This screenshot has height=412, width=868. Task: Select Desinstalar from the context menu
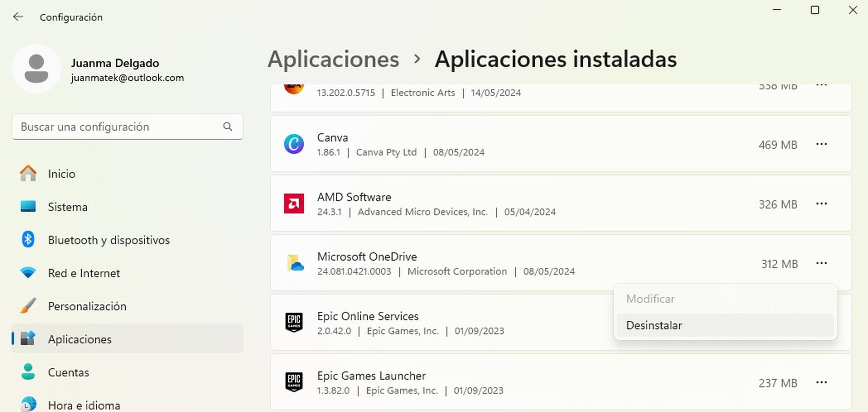click(x=654, y=325)
